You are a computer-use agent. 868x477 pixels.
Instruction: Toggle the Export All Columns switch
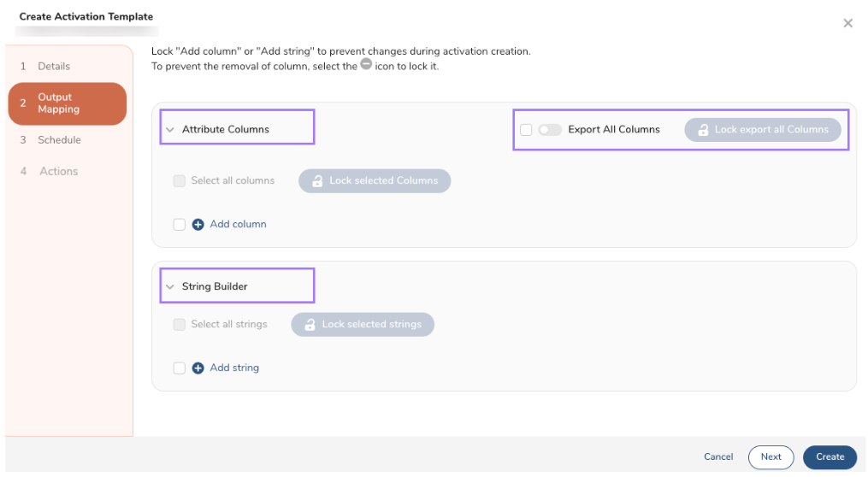[550, 130]
